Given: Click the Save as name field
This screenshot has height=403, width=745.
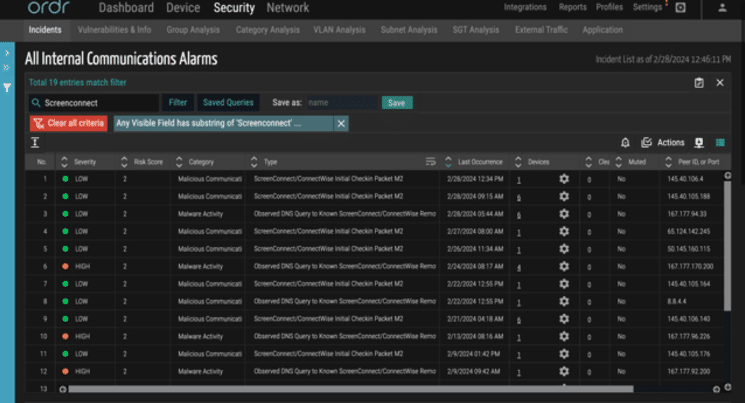Looking at the screenshot, I should pyautogui.click(x=341, y=103).
